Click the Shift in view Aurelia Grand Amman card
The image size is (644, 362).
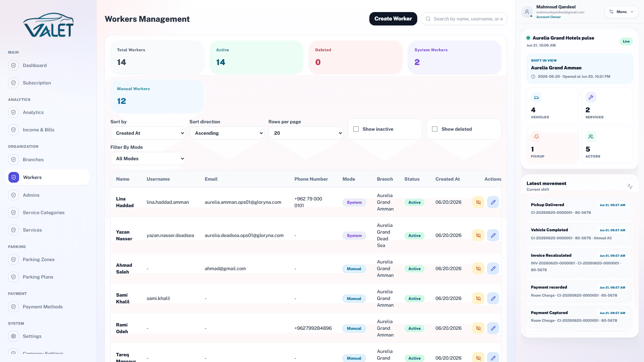tap(579, 68)
